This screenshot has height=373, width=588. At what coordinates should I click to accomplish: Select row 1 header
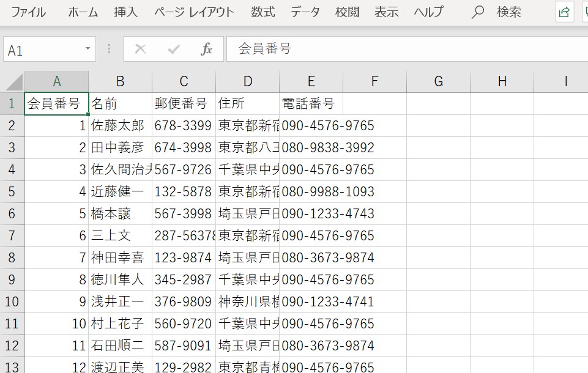[x=12, y=103]
